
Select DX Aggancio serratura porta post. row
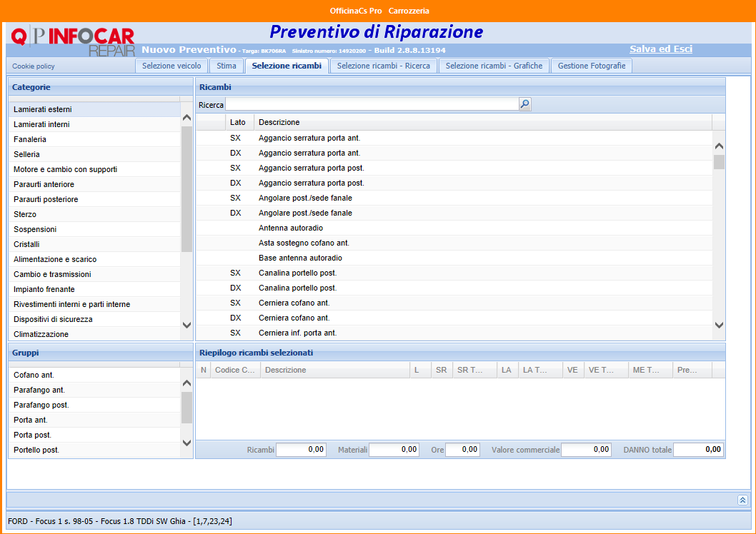click(454, 183)
